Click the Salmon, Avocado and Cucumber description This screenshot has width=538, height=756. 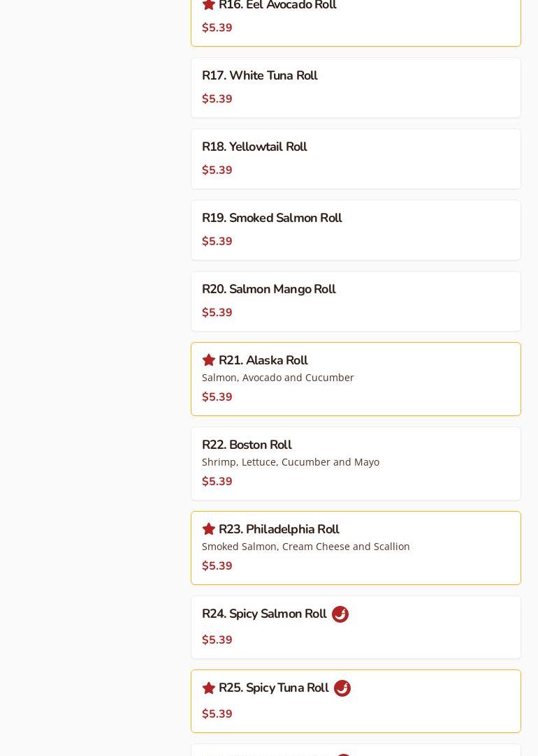[278, 378]
